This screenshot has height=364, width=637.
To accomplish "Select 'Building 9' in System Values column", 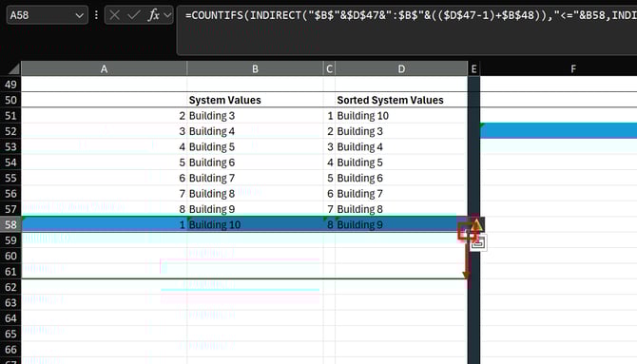I will coord(255,209).
